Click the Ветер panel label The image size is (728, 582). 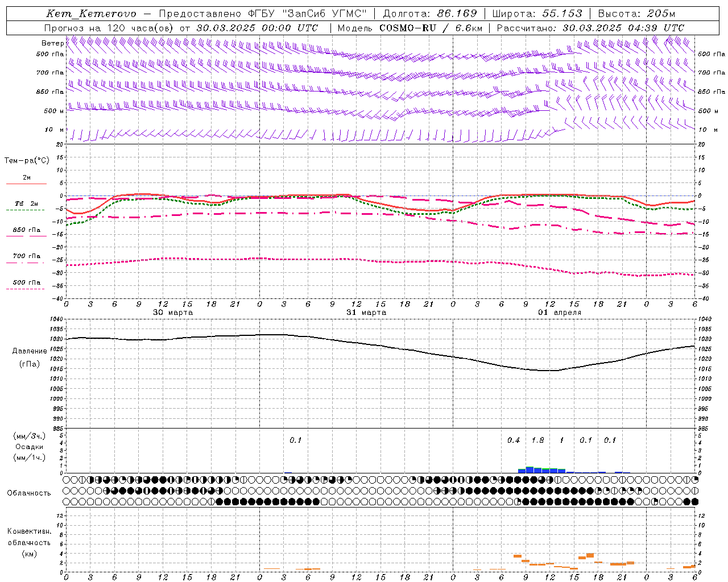[52, 43]
